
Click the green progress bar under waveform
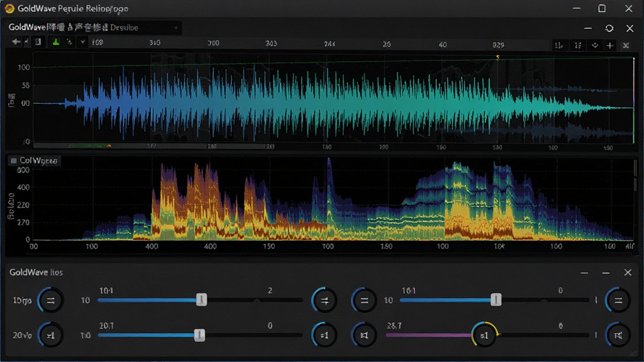pyautogui.click(x=88, y=145)
